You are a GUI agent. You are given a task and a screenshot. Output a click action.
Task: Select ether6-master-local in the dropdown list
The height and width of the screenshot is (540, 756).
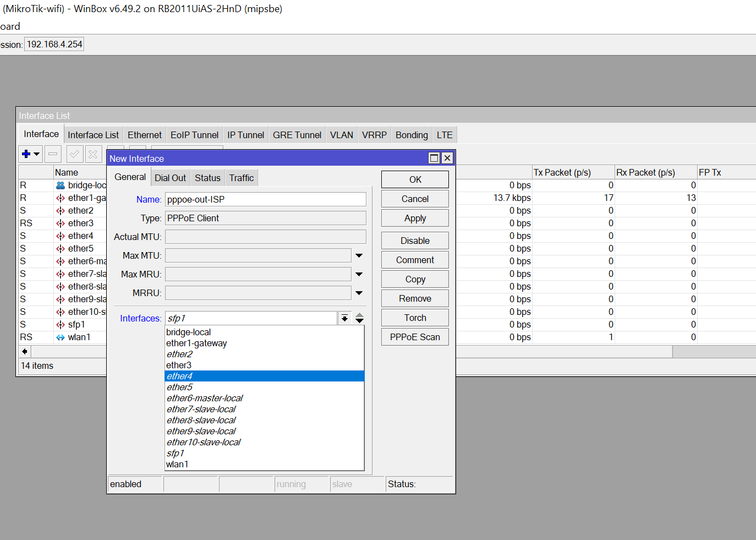(x=265, y=398)
